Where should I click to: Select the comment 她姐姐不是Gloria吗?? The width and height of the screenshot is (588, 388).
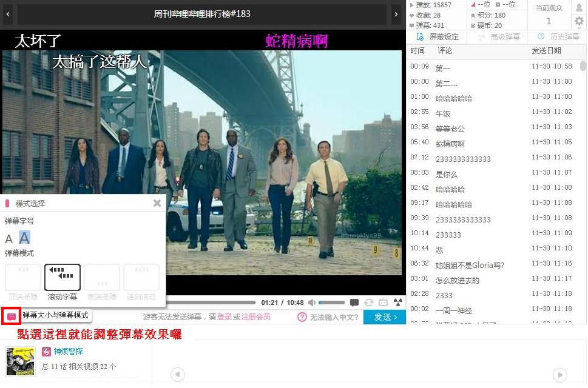coord(493,264)
